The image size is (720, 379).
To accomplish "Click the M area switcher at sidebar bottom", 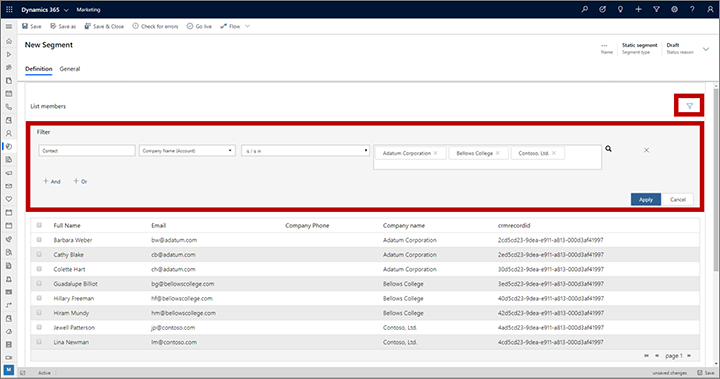I will [9, 370].
